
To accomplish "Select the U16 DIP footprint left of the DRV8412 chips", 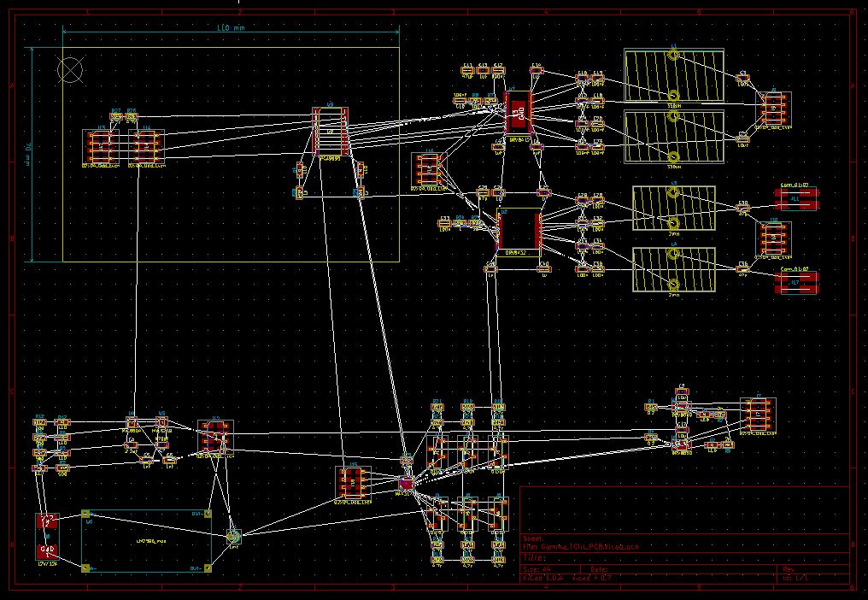I will tap(428, 171).
